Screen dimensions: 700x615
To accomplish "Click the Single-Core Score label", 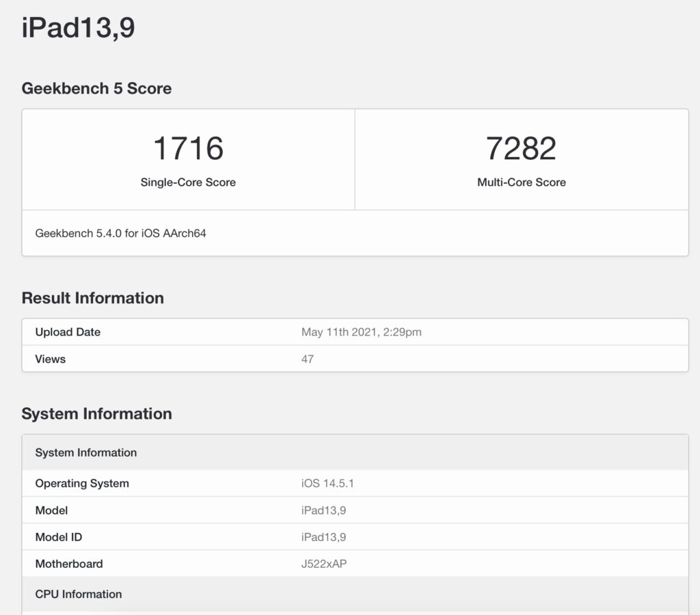I will 188,182.
